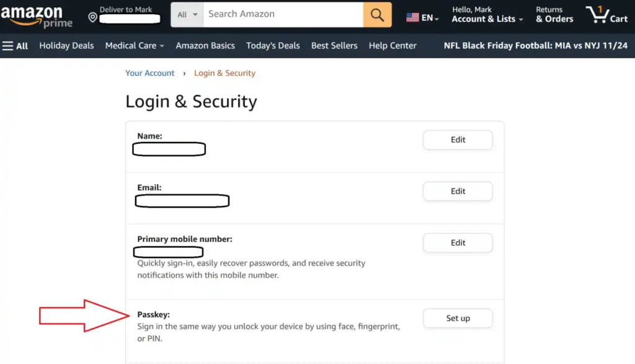Click the Your Account breadcrumb link
635x364 pixels.
click(150, 73)
